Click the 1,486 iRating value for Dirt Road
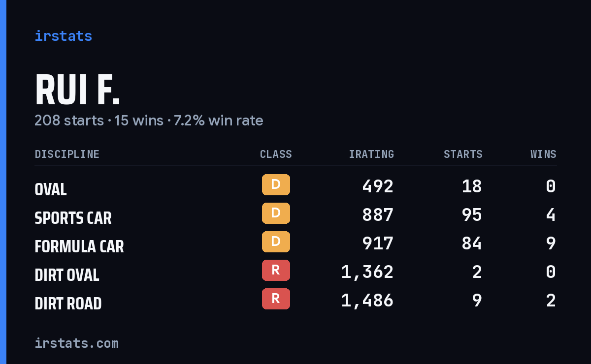This screenshot has width=591, height=364. point(367,300)
